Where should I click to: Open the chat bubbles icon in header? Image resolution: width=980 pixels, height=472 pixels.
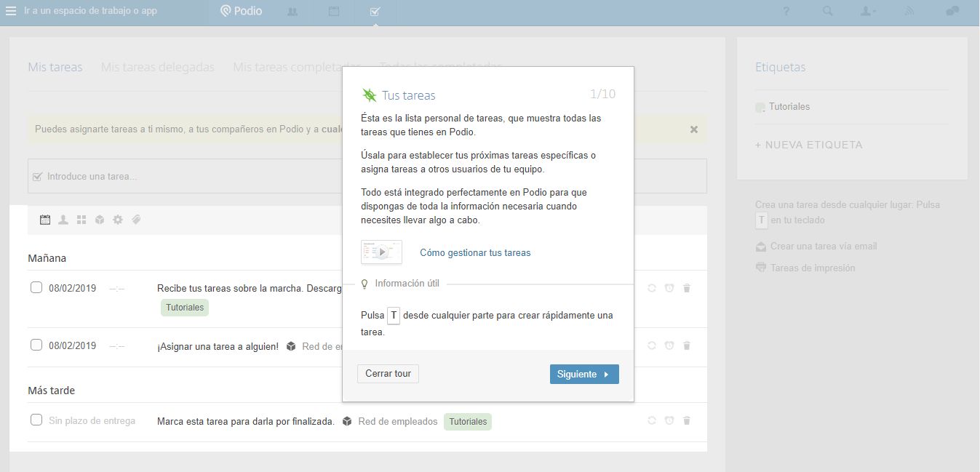click(x=952, y=12)
